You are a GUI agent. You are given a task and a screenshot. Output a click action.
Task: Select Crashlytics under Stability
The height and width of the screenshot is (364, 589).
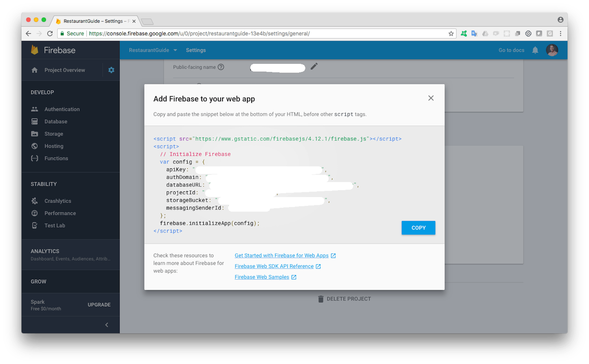tap(58, 201)
